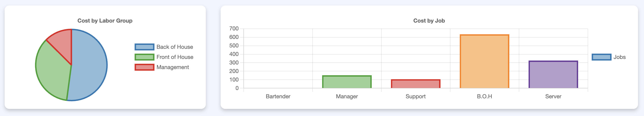Click the Server x-axis label
This screenshot has height=116, width=644.
click(x=553, y=96)
